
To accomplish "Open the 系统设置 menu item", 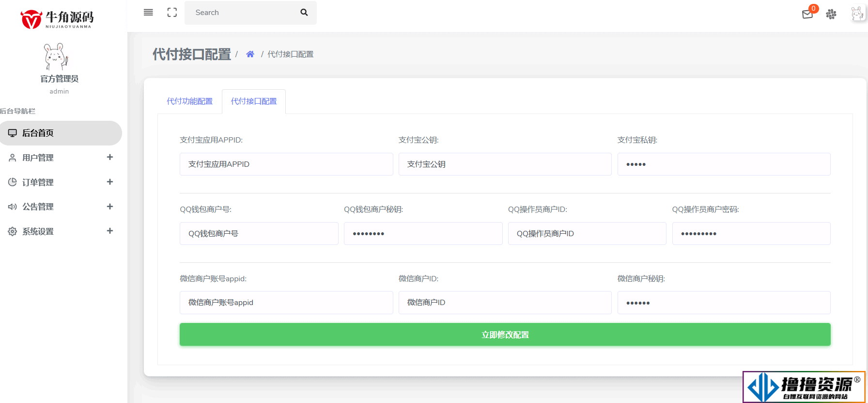I will click(61, 231).
